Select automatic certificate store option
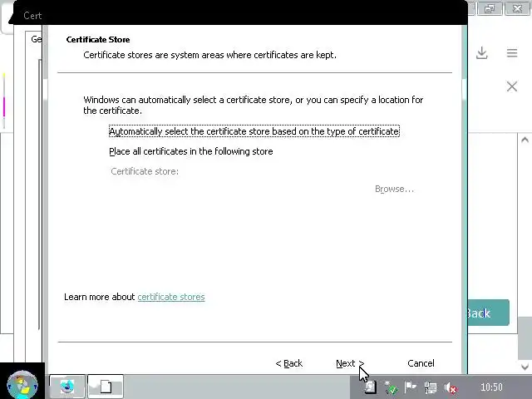The height and width of the screenshot is (399, 532). pyautogui.click(x=254, y=131)
